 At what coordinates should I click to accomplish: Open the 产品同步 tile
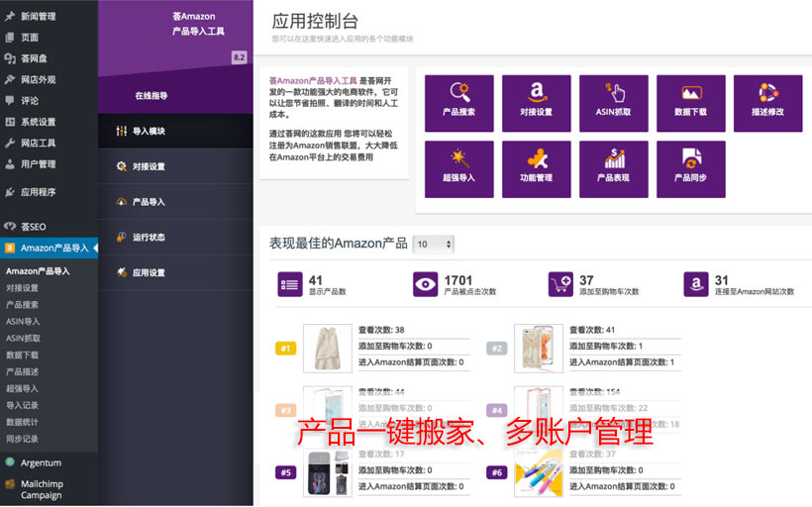pyautogui.click(x=690, y=169)
